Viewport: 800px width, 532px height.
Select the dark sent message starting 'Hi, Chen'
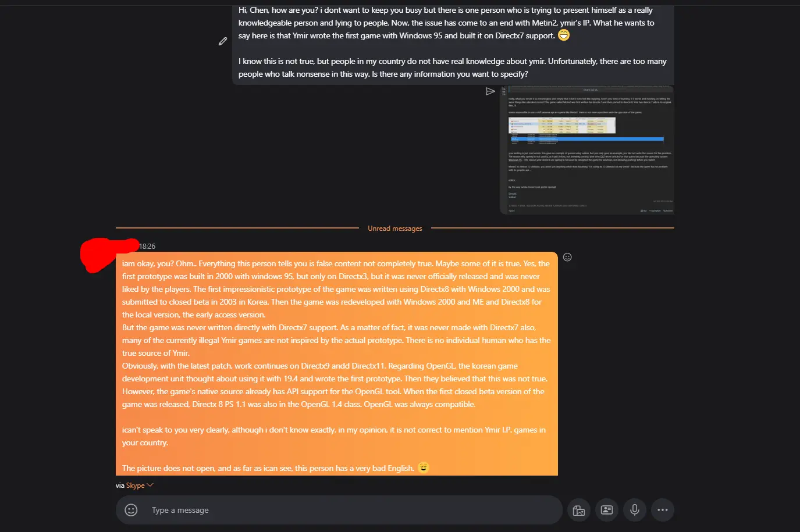[x=453, y=42]
